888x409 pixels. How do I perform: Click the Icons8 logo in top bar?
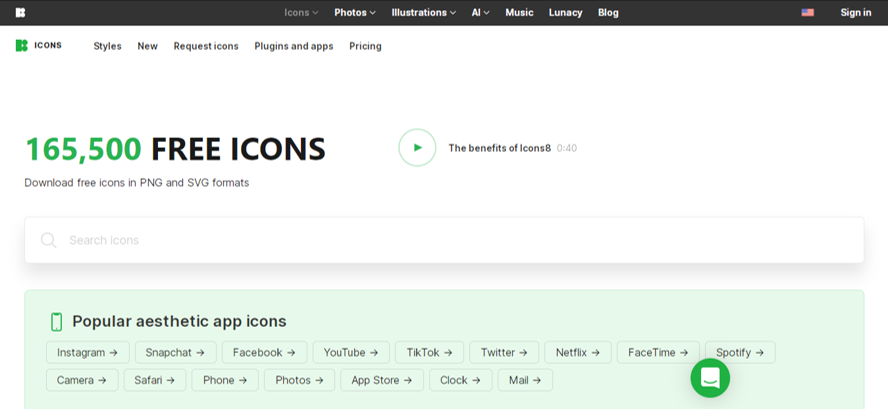click(x=20, y=12)
